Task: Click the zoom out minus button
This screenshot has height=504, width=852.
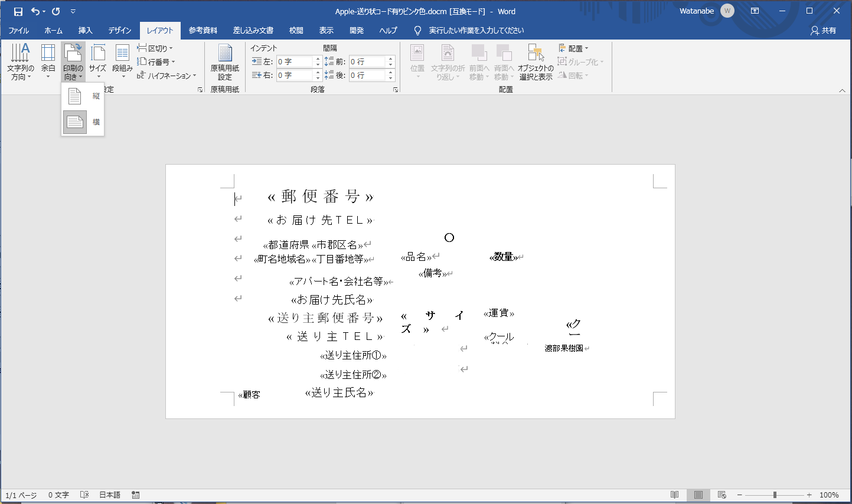Action: [x=739, y=495]
